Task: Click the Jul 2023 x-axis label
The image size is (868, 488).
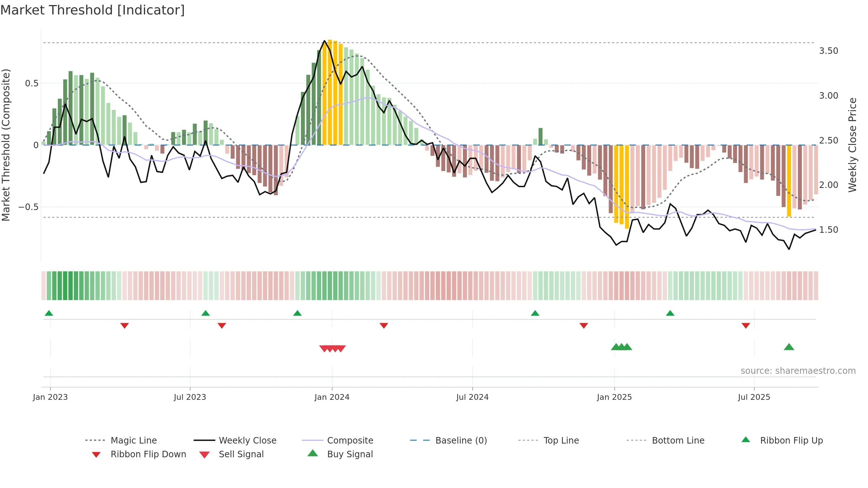Action: (190, 397)
